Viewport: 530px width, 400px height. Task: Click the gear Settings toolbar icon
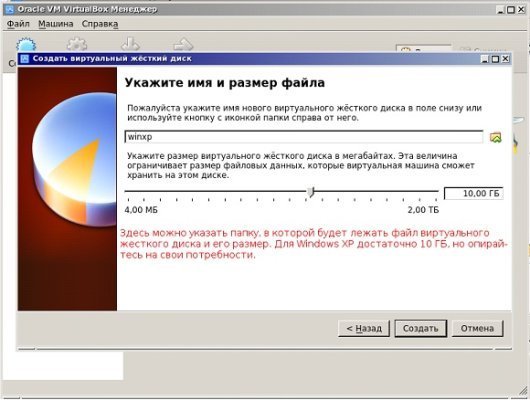click(77, 44)
